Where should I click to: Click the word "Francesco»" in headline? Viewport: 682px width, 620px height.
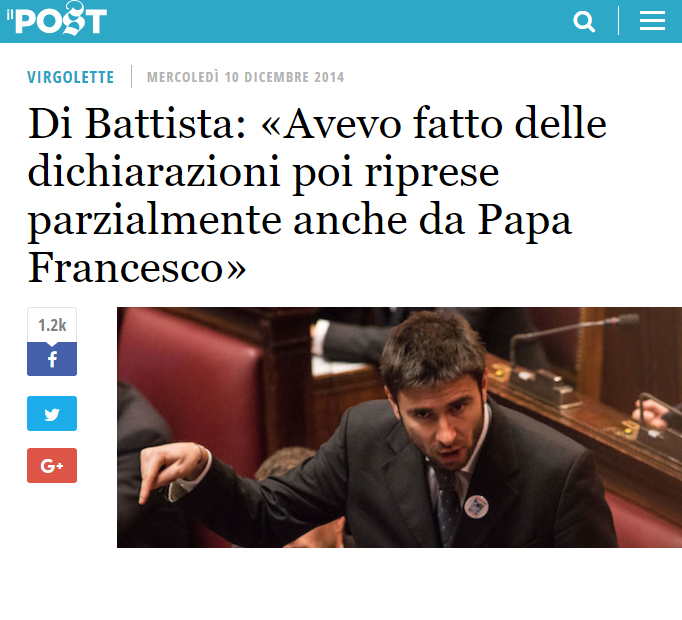coord(137,268)
